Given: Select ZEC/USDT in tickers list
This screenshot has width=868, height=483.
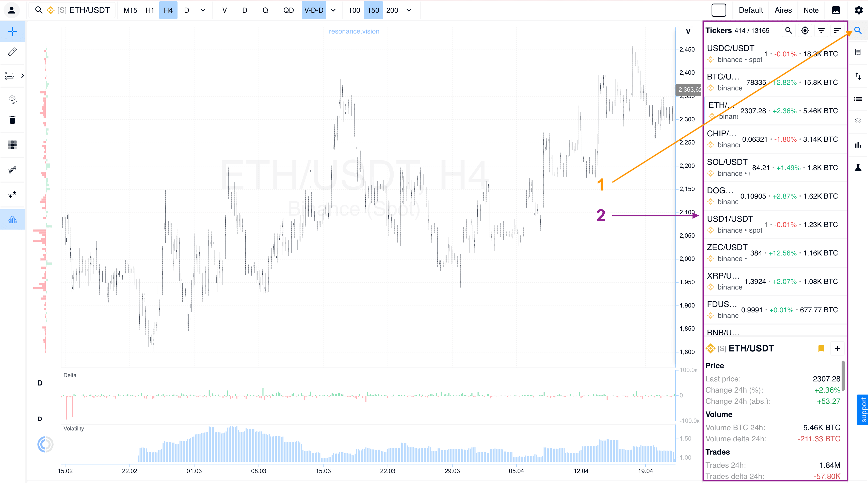Looking at the screenshot, I should tap(775, 253).
